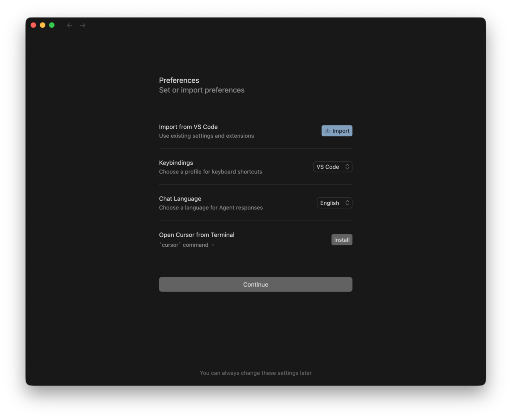The width and height of the screenshot is (512, 420).
Task: Open the Keybindings VS Code dropdown
Action: coord(332,167)
